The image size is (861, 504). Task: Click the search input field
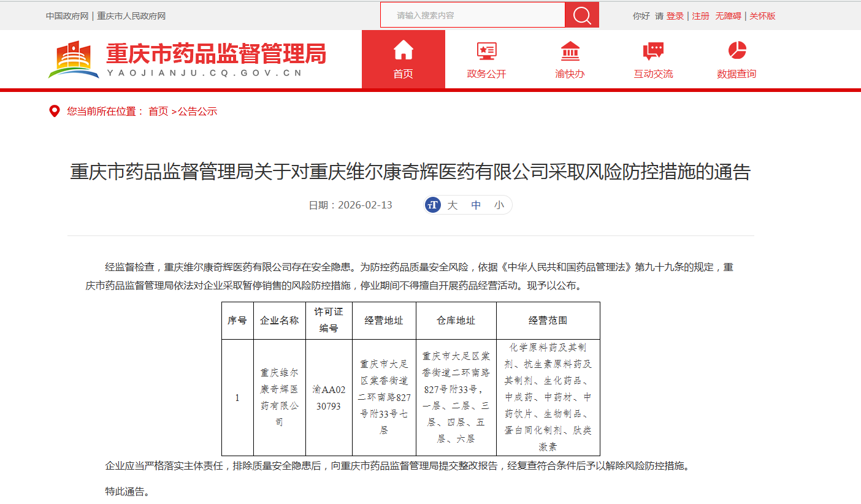[x=472, y=15]
